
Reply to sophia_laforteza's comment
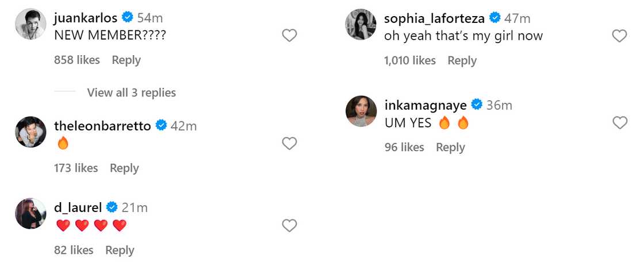(x=462, y=60)
